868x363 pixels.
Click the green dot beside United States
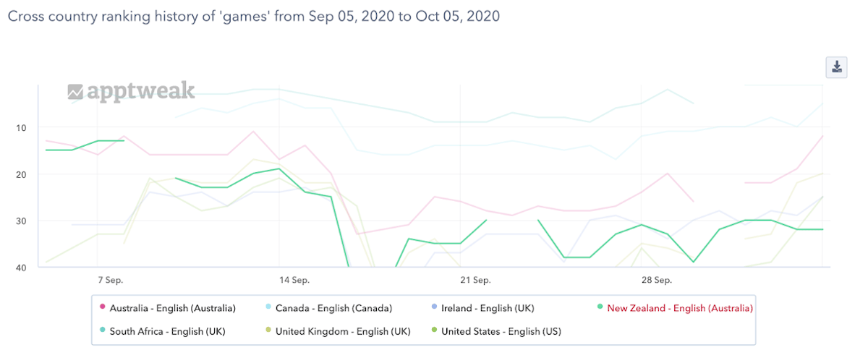tap(433, 332)
